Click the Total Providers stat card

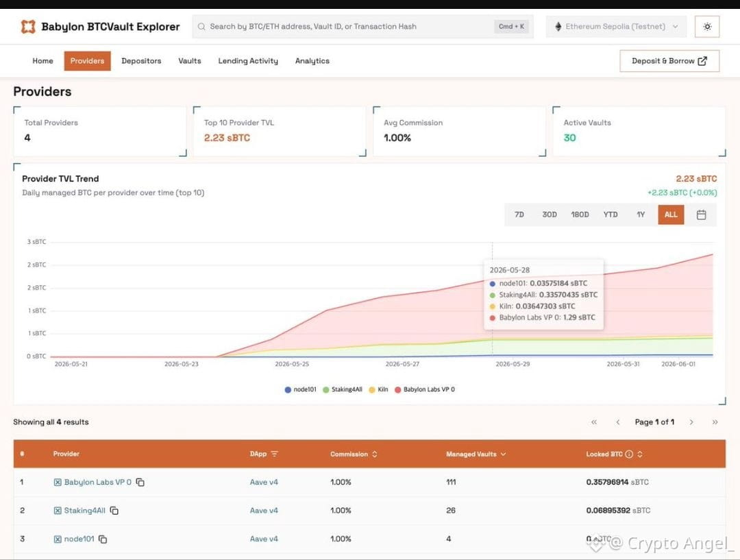pyautogui.click(x=100, y=132)
